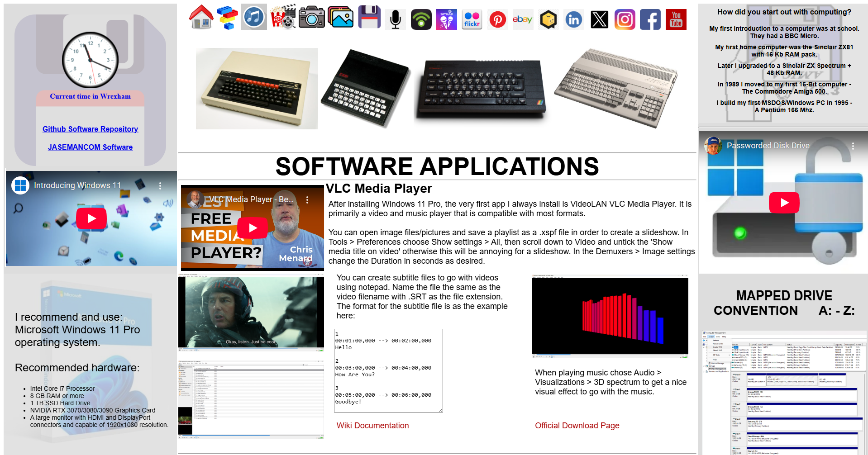Open the Flickr icon
Image resolution: width=868 pixels, height=455 pixels.
472,19
